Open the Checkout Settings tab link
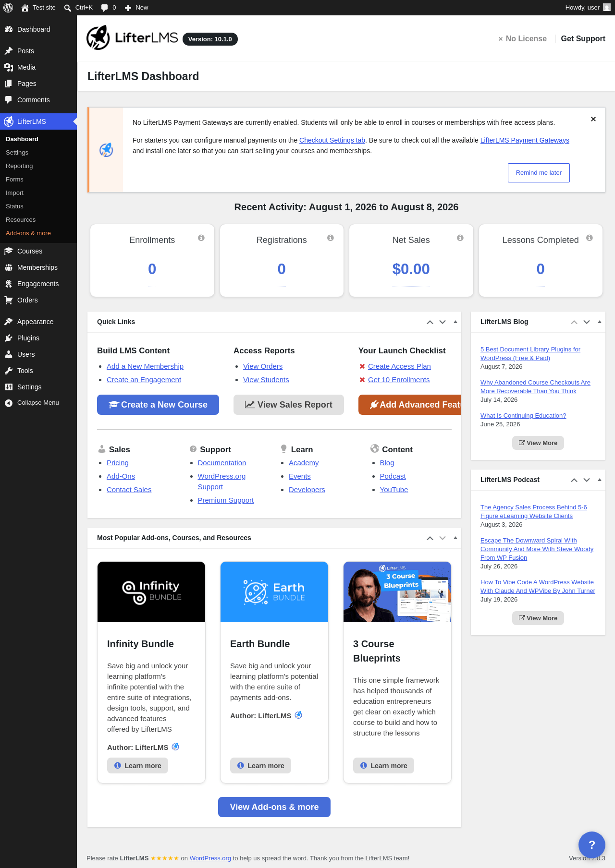 [x=332, y=140]
